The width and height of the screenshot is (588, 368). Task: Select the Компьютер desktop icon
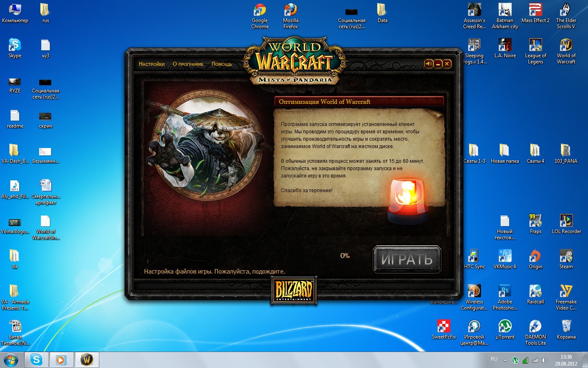point(15,13)
